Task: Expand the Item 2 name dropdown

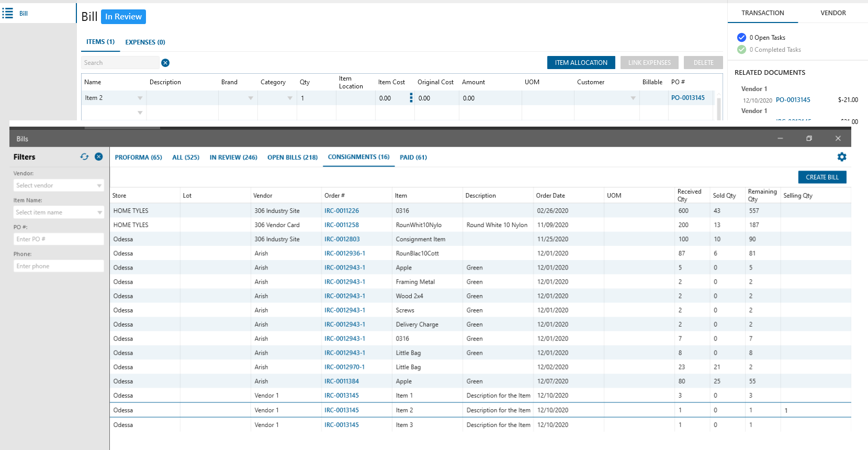Action: tap(140, 98)
